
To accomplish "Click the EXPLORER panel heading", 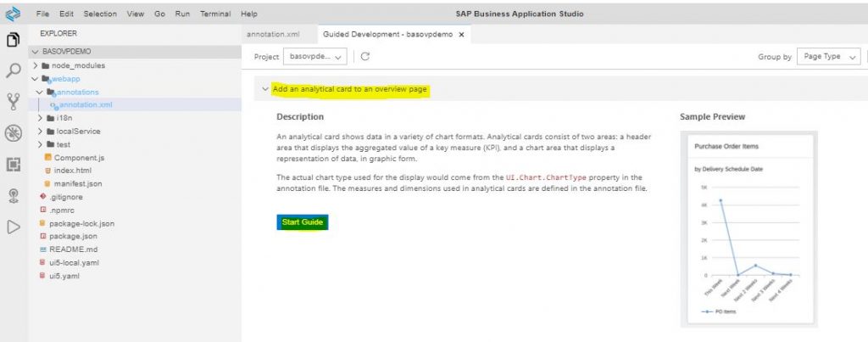I will tap(58, 34).
